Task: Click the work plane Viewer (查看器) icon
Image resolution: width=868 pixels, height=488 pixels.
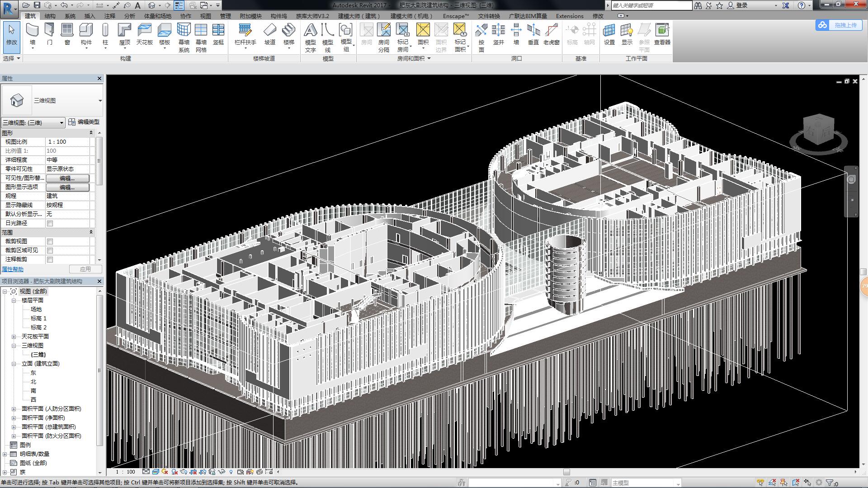Action: (662, 35)
